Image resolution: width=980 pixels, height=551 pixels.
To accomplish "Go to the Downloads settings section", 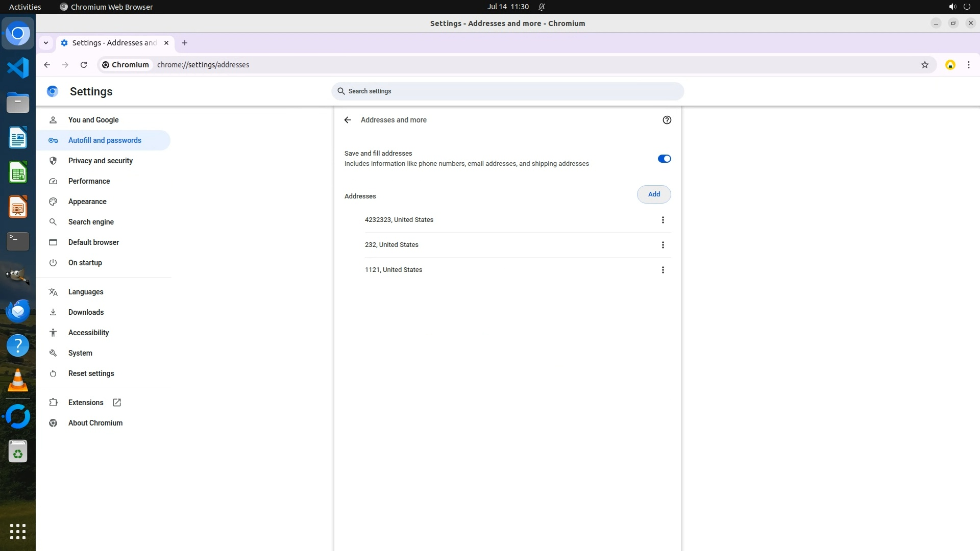I will [86, 312].
